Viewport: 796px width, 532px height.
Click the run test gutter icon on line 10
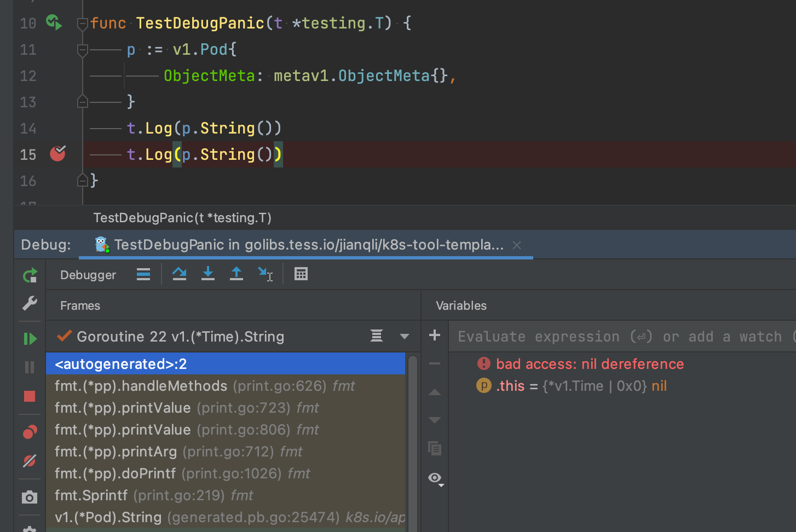(54, 22)
